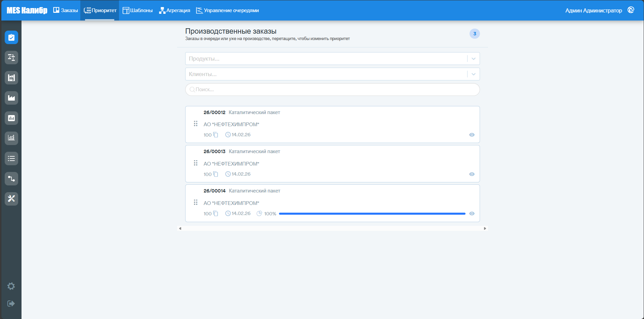Viewport: 644px width, 319px height.
Task: Open the tools maintenance sidebar icon
Action: tap(11, 199)
